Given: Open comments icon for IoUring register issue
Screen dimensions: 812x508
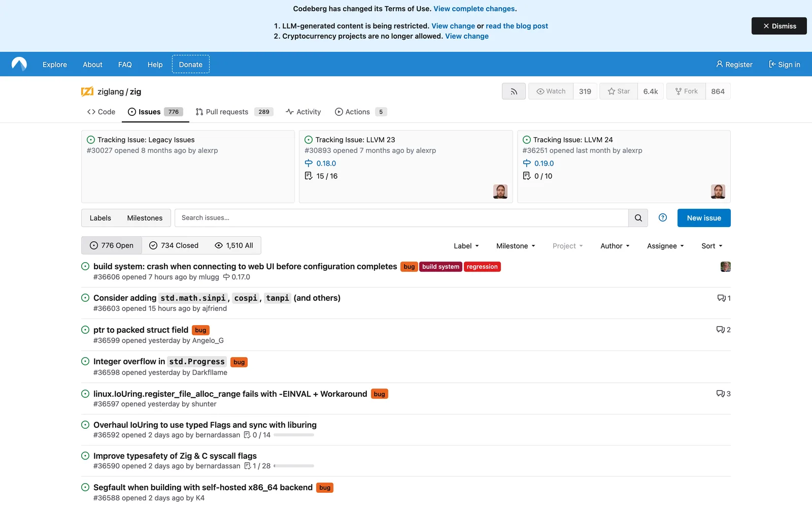Looking at the screenshot, I should (723, 394).
